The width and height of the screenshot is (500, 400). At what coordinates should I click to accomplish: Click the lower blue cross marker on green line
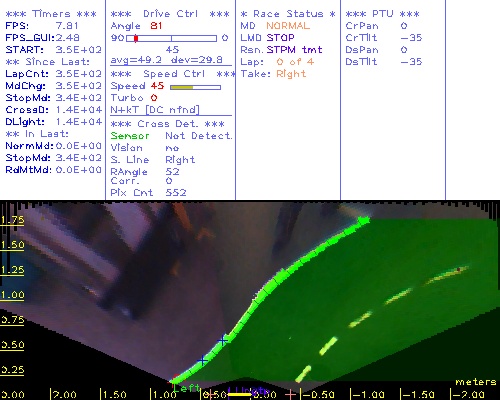(202, 360)
